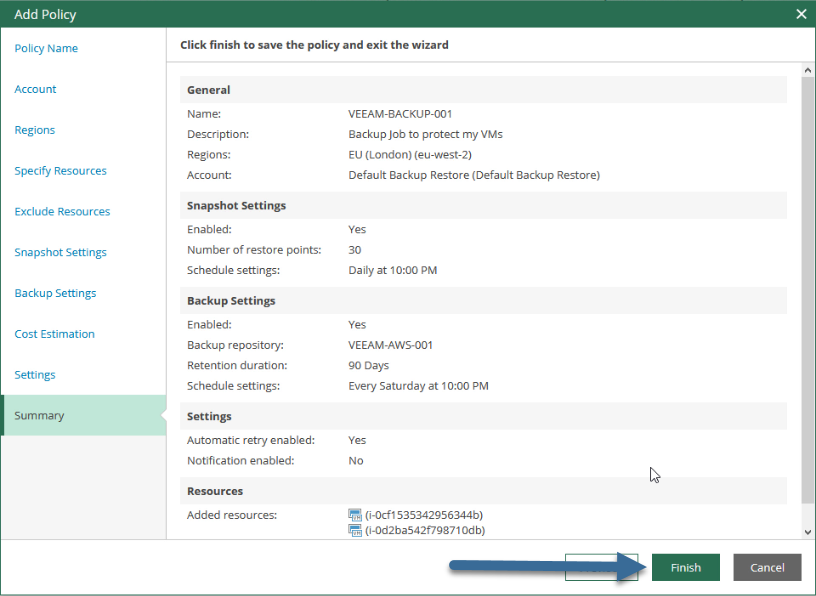Open Specify Resources step

tap(60, 171)
